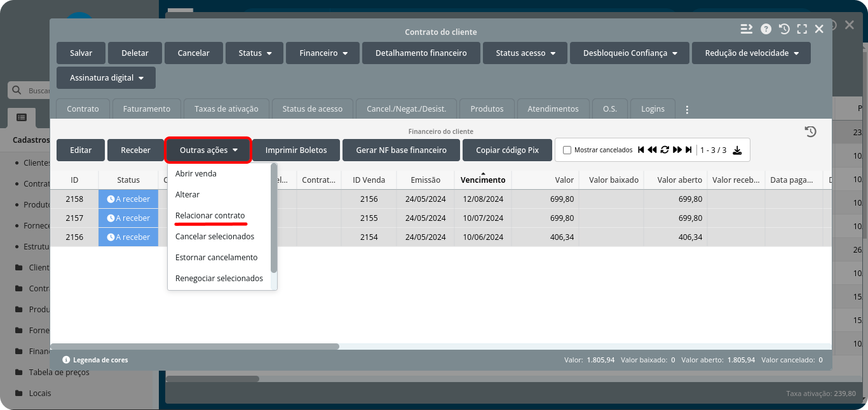The image size is (868, 410).
Task: Switch to the Faturamento tab
Action: 147,109
